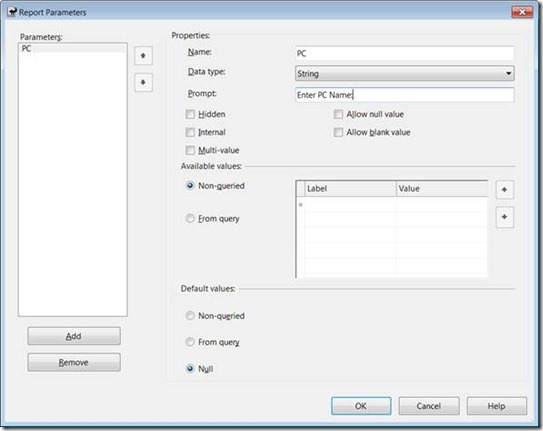This screenshot has width=543, height=431.
Task: Move available value row up arrow
Action: point(505,190)
